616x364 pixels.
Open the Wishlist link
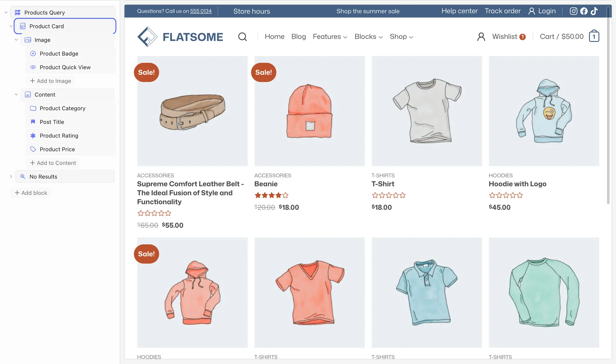point(509,37)
